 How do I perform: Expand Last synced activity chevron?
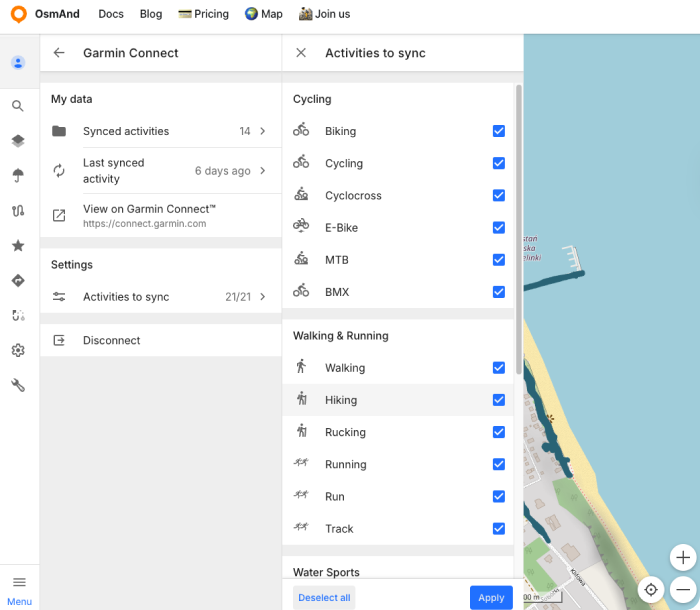[x=262, y=171]
